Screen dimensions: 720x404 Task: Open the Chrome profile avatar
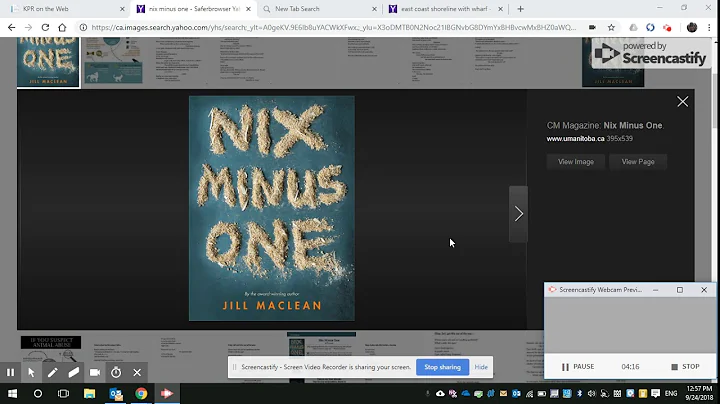pyautogui.click(x=692, y=28)
